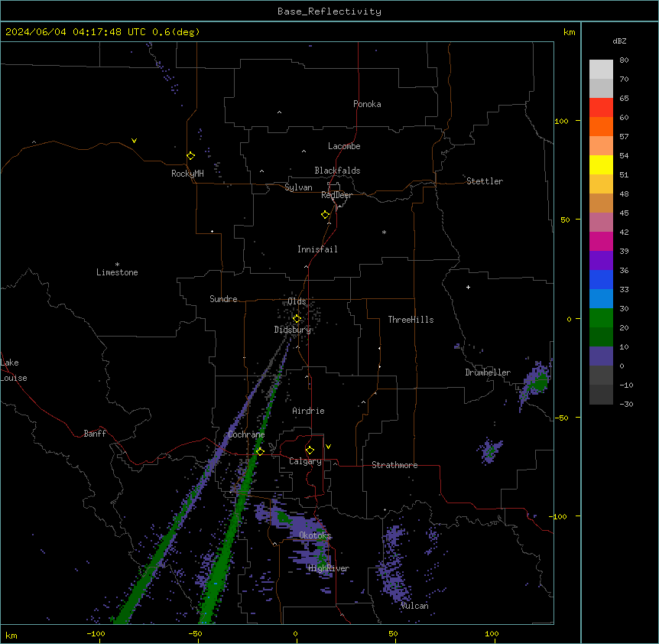The width and height of the screenshot is (659, 644).
Task: Click the Ponoka city label
Action: point(367,104)
